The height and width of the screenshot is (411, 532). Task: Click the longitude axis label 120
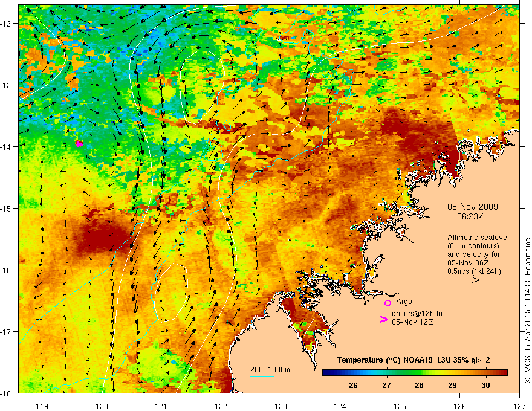[x=102, y=406]
